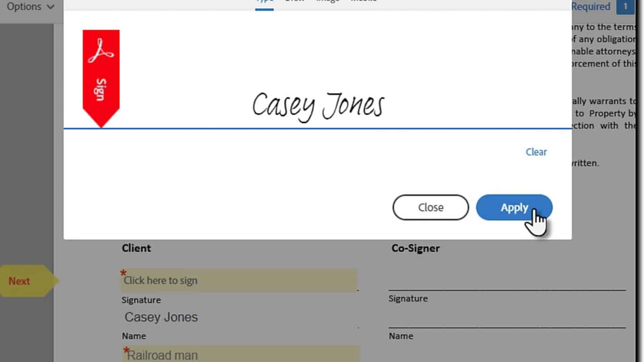Viewport: 644px width, 362px height.
Task: Select the Casey Jones name field
Action: (239, 317)
